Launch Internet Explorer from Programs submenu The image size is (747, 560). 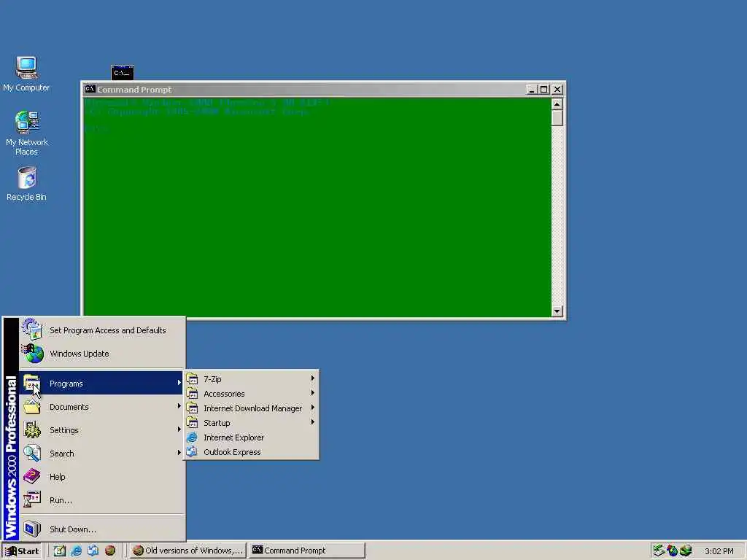pos(252,437)
